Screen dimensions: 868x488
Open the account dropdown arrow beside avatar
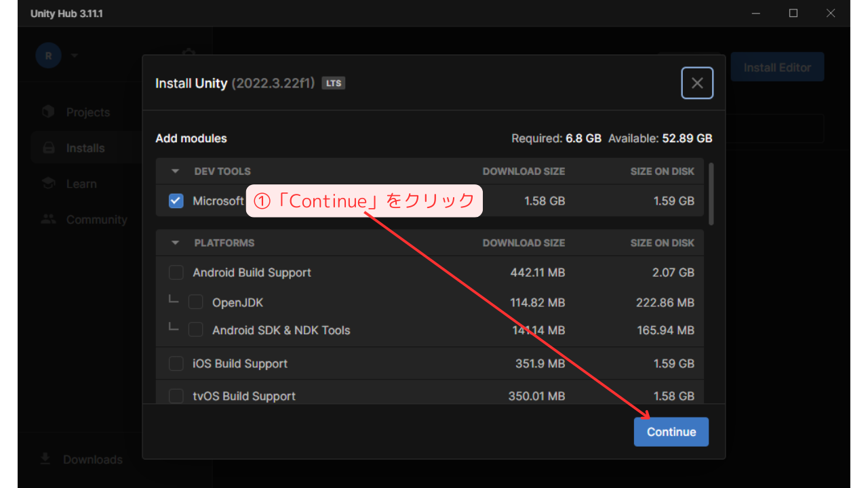coord(75,56)
